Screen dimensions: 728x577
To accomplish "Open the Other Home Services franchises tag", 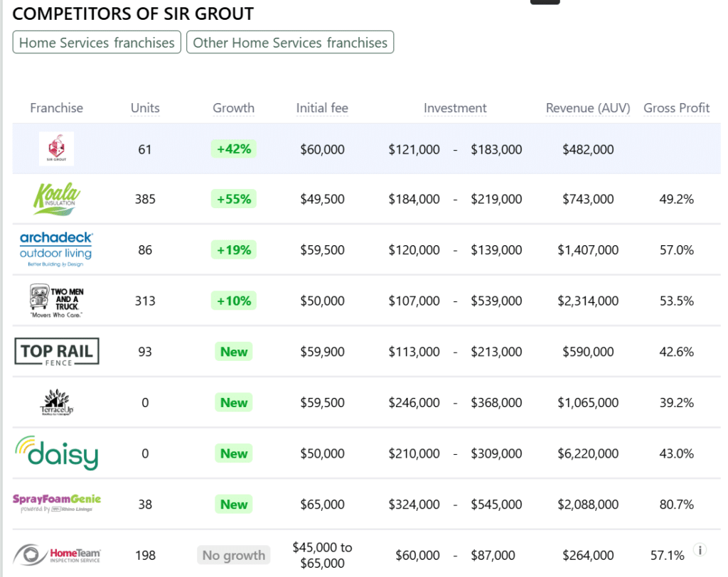I will pyautogui.click(x=290, y=42).
